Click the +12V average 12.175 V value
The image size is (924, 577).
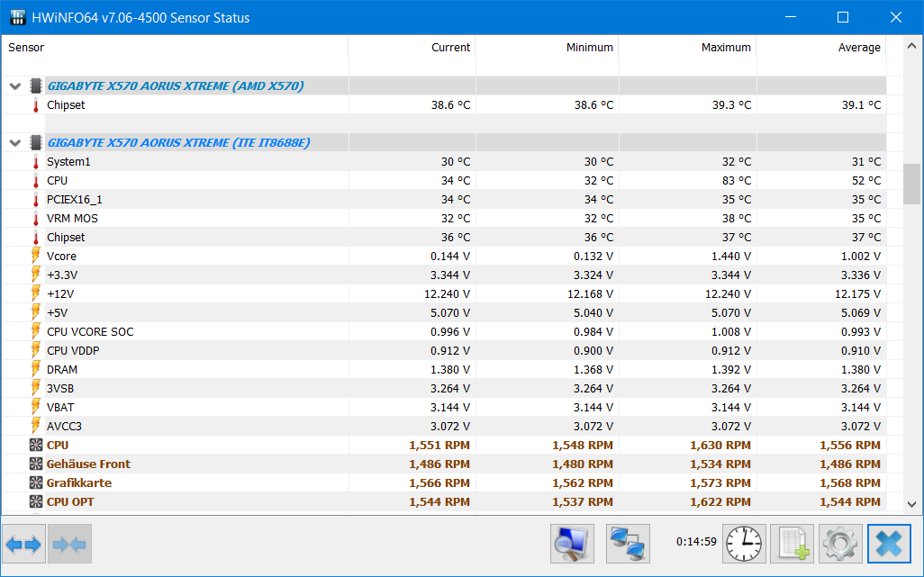(x=857, y=293)
